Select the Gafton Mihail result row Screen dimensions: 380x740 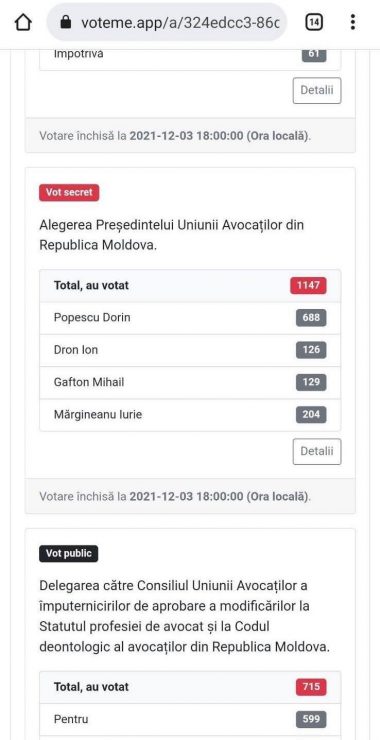tap(190, 383)
